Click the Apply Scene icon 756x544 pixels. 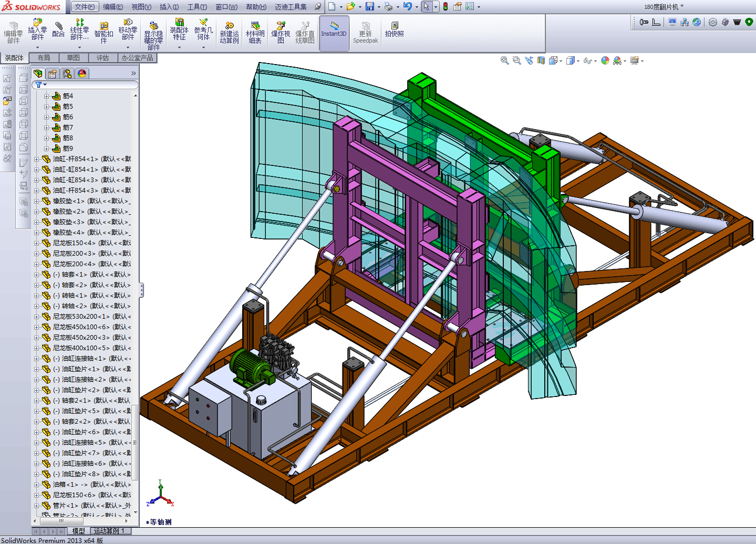pos(617,60)
